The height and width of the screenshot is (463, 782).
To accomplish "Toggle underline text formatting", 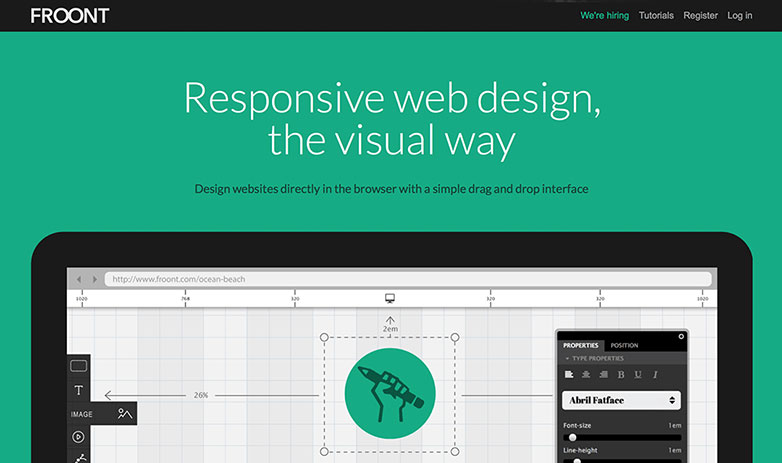I will pos(638,374).
